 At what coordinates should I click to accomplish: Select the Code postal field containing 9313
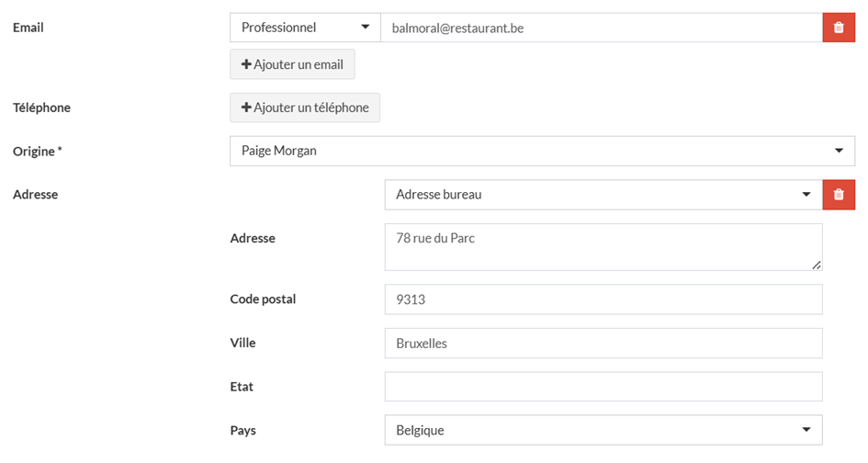(603, 299)
